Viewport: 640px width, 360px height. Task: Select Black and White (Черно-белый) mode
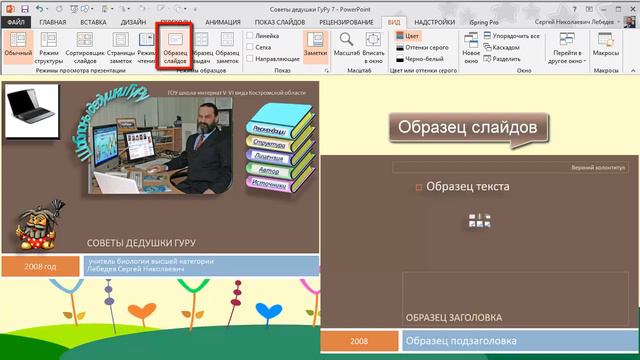point(420,59)
